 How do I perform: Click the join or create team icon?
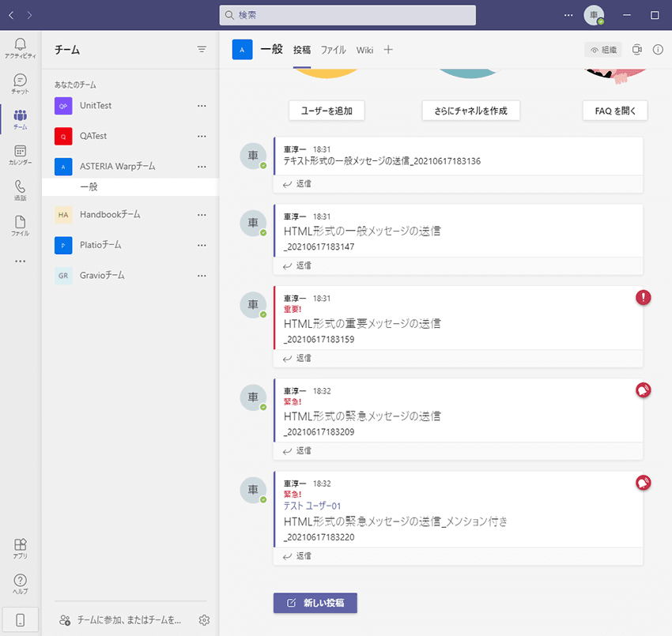(x=65, y=619)
